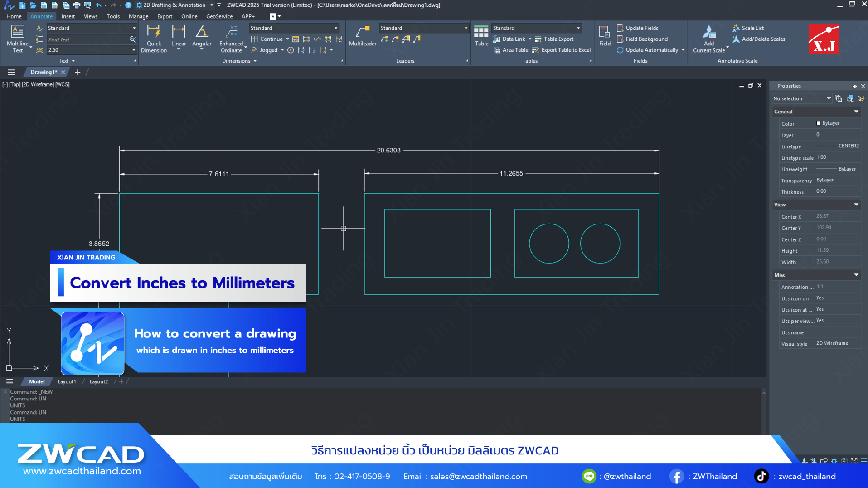Click the Enhanced Ordinate tool
868x488 pixels.
pyautogui.click(x=231, y=39)
